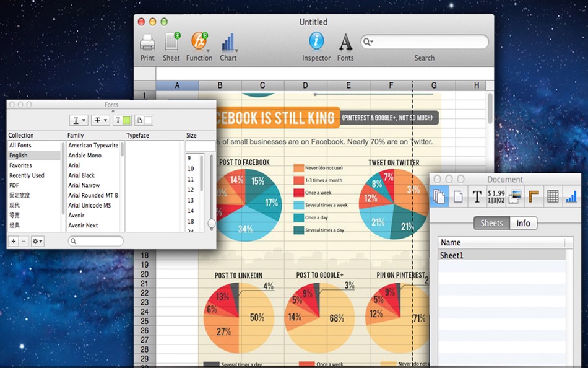Select the PDF collection
The width and height of the screenshot is (588, 368).
(34, 185)
